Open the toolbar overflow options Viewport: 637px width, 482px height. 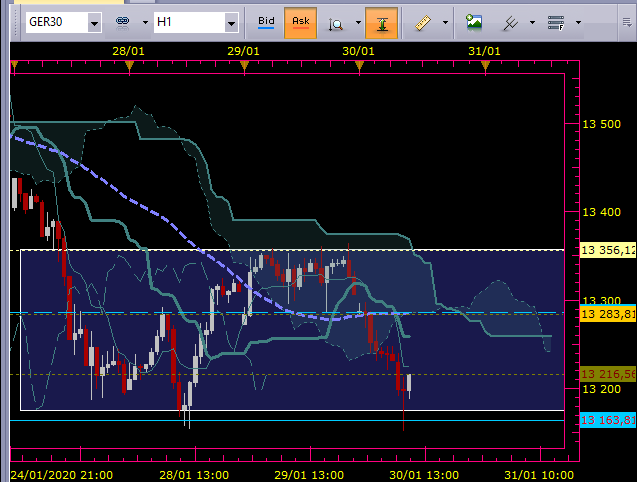click(627, 22)
